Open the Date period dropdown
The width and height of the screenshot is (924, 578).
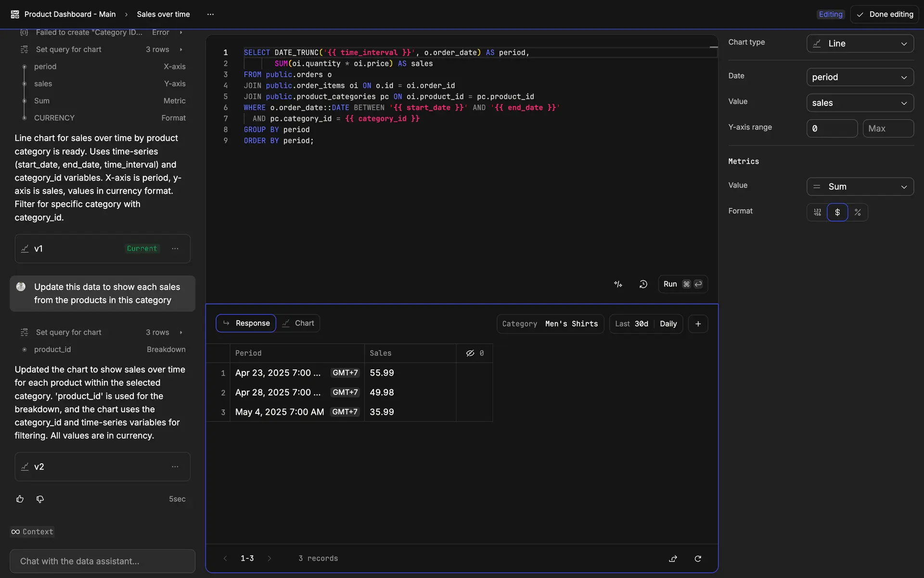pos(860,77)
